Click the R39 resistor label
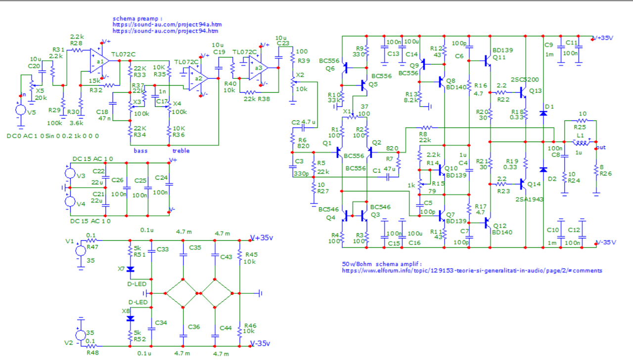The width and height of the screenshot is (633, 364). coord(304,60)
